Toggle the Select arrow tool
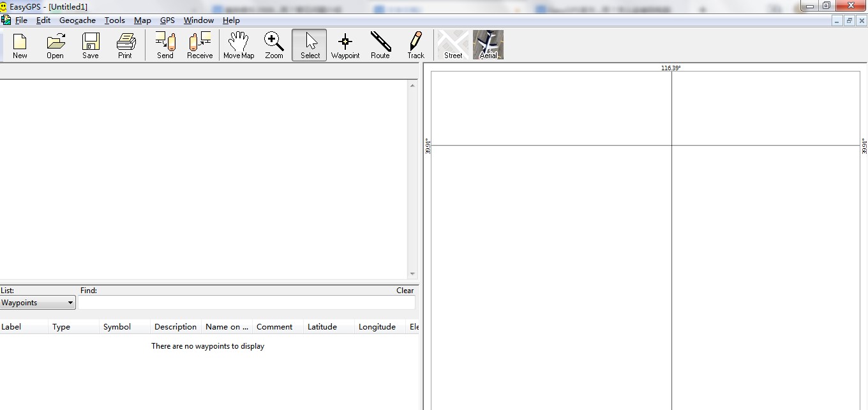 coord(310,45)
